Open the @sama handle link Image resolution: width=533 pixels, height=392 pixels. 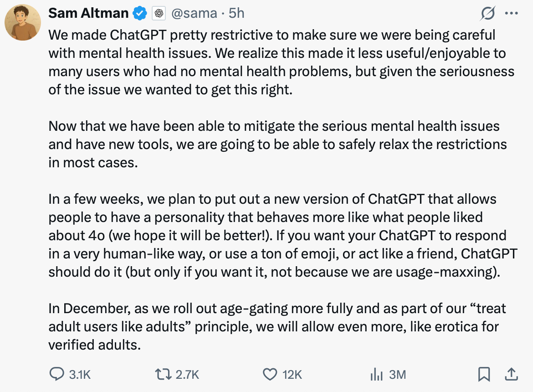click(x=194, y=14)
